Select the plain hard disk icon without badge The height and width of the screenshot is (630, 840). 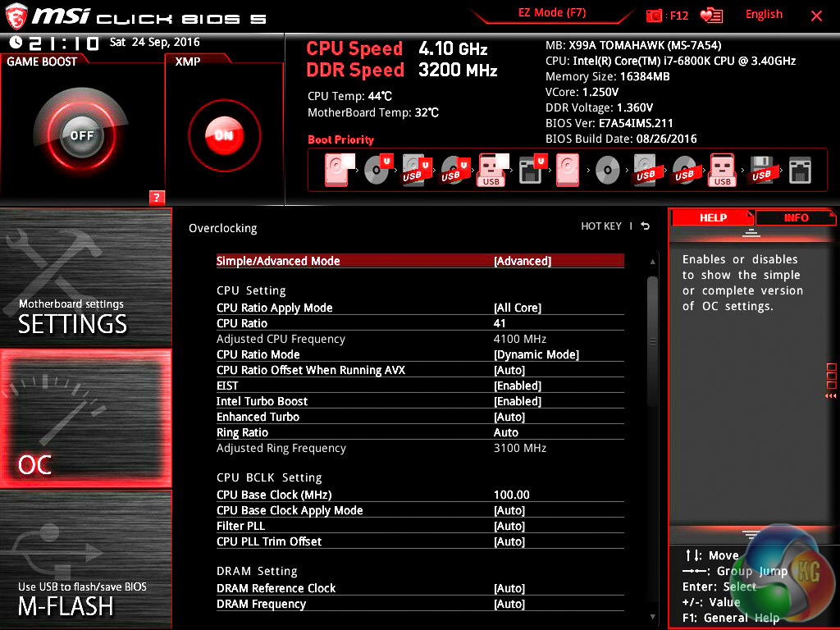pyautogui.click(x=568, y=171)
